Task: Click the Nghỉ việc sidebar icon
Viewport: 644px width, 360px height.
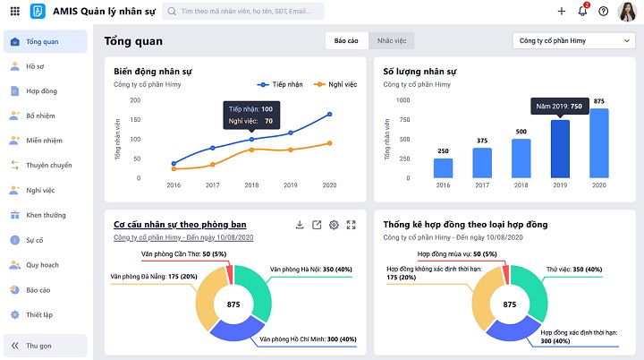Action: (15, 190)
